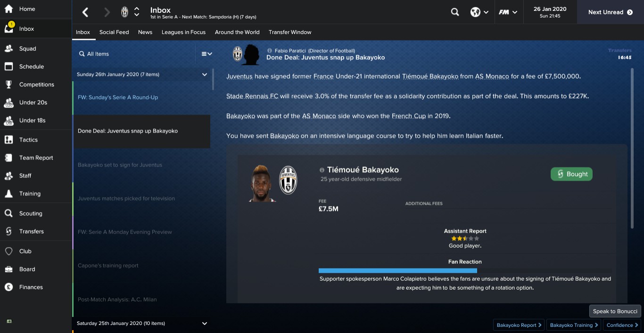The width and height of the screenshot is (644, 333).
Task: Switch to the Transfer Window tab
Action: click(x=290, y=32)
